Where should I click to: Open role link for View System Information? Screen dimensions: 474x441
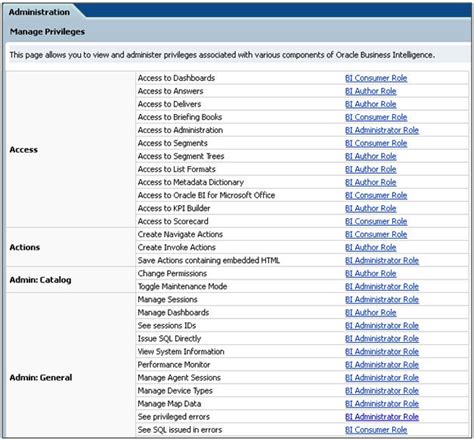[x=382, y=352]
